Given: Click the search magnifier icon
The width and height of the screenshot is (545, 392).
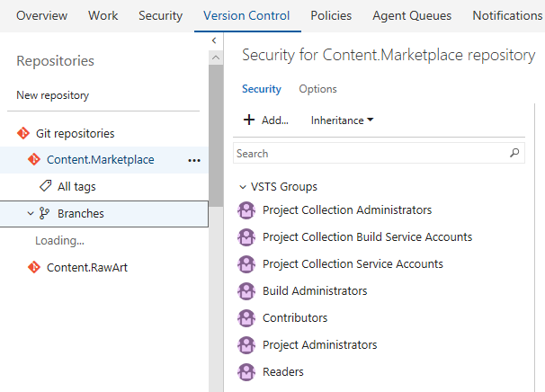Looking at the screenshot, I should click(x=514, y=153).
